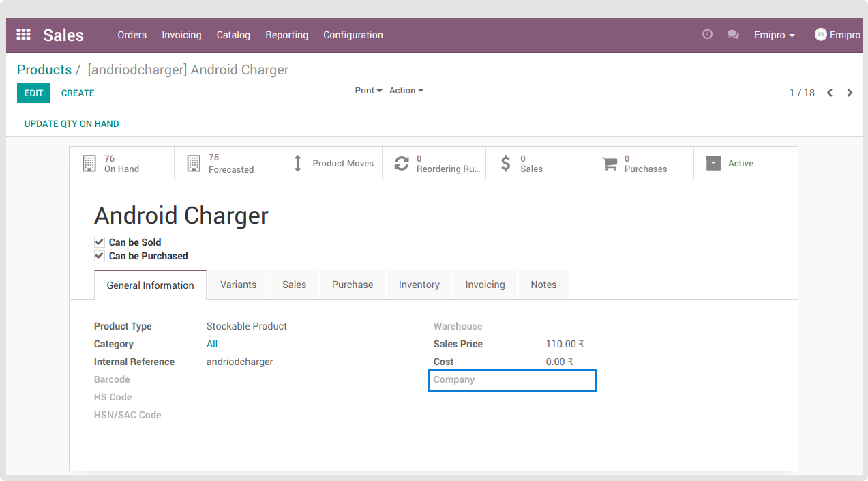The height and width of the screenshot is (481, 868).
Task: Click the clock activities icon
Action: coord(707,35)
